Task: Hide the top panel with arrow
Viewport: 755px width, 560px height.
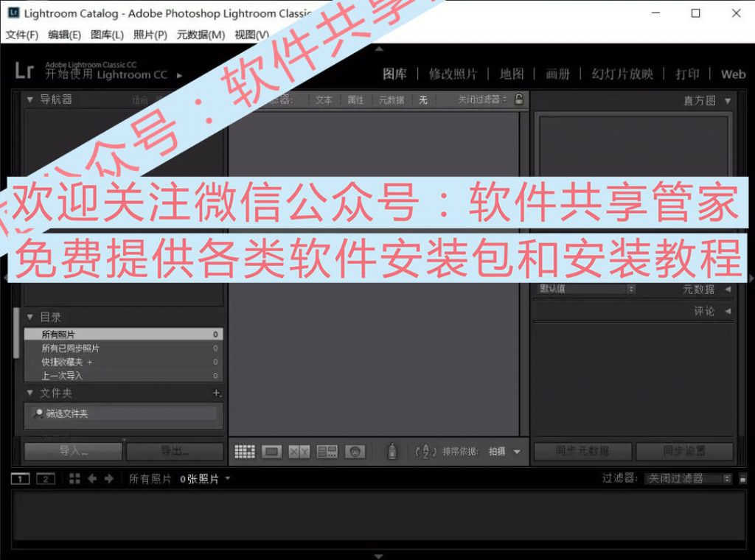Action: [x=379, y=49]
